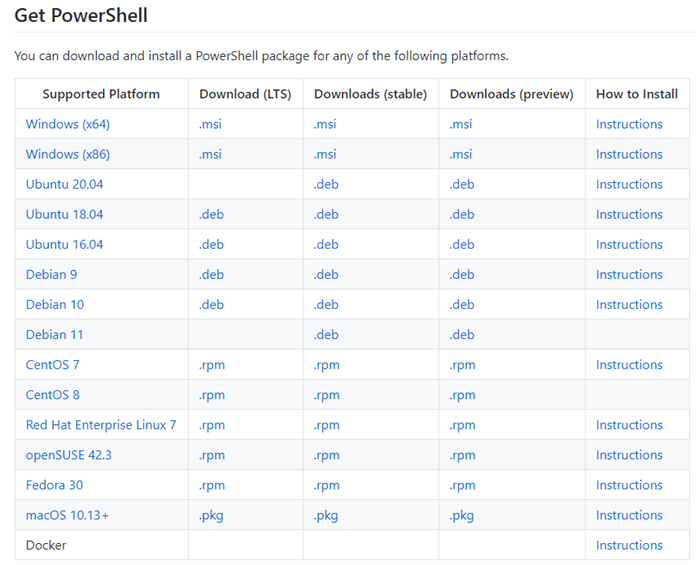The image size is (698, 565).
Task: Download the stable .rpm for Fedora 30
Action: (326, 485)
